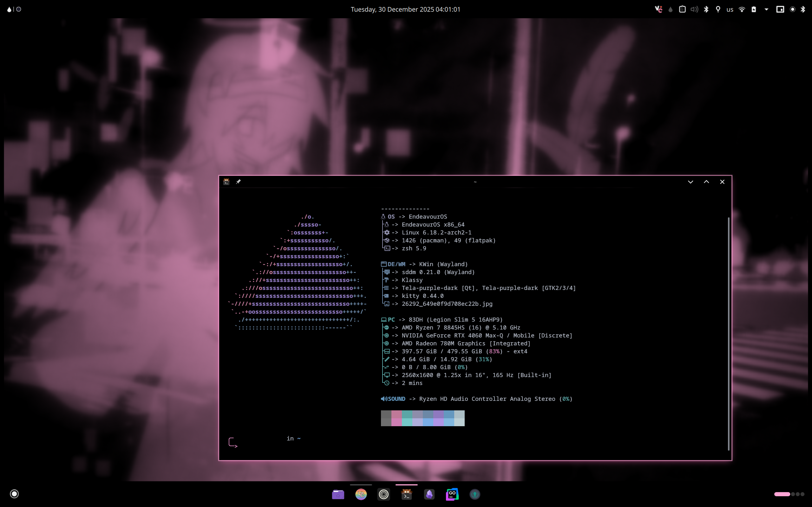
Task: Toggle the Bluetooth tray icon beside volume
Action: click(x=706, y=10)
